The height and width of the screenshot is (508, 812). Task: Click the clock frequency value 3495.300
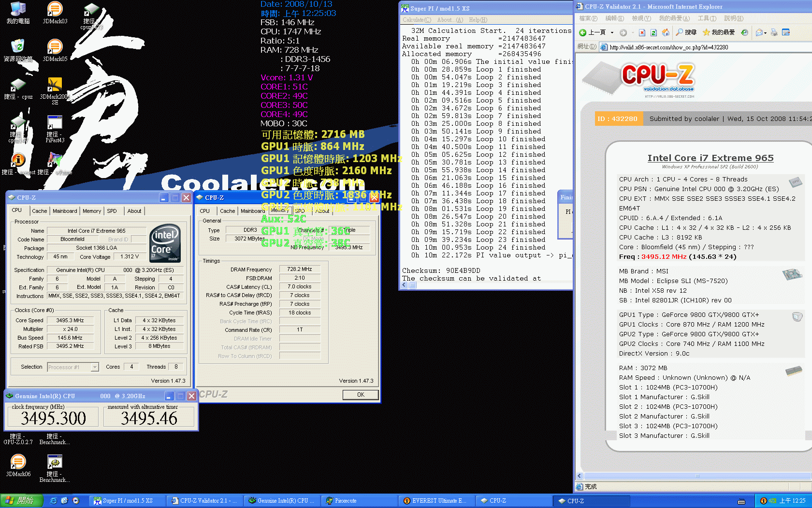pyautogui.click(x=53, y=418)
